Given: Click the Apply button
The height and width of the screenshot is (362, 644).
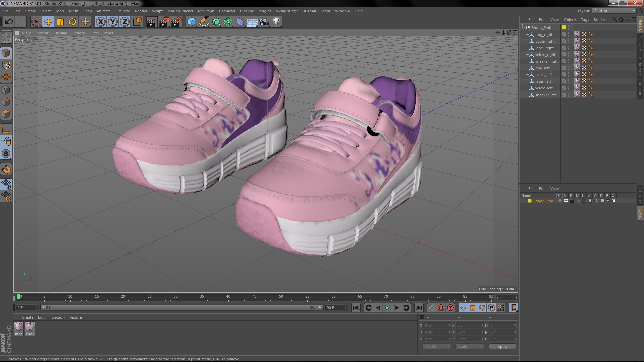Looking at the screenshot, I should coord(502,347).
